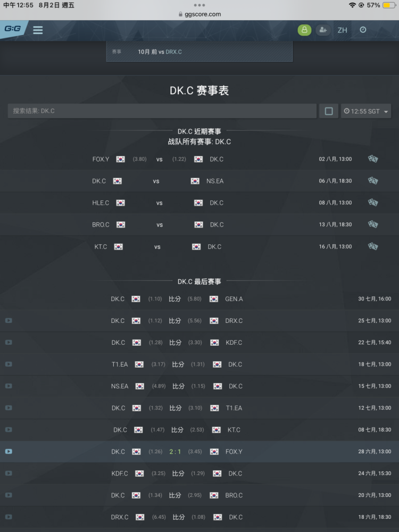Click NS.EA team in upcoming match

point(215,181)
